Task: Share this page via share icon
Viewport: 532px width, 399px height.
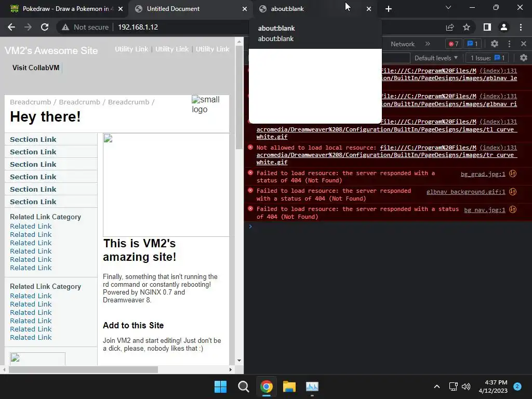Action: tap(450, 27)
